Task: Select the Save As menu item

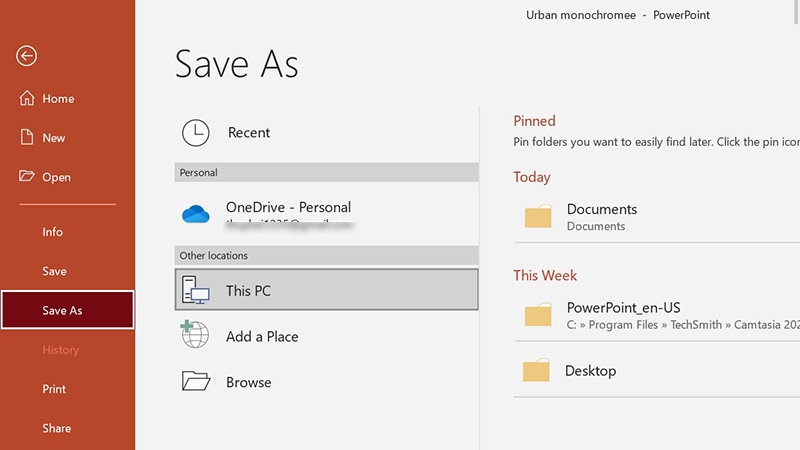Action: (x=67, y=310)
